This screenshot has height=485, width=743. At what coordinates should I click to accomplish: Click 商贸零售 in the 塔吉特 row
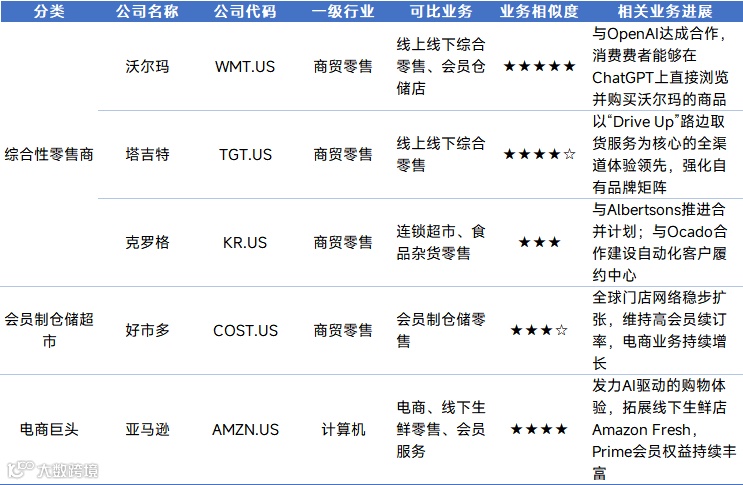point(343,154)
